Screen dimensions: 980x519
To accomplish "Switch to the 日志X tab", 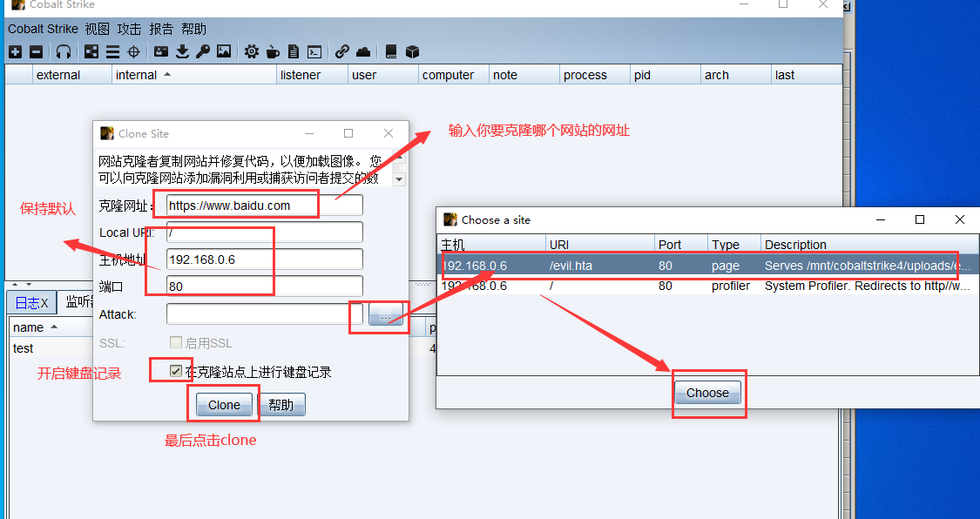I will (x=32, y=302).
